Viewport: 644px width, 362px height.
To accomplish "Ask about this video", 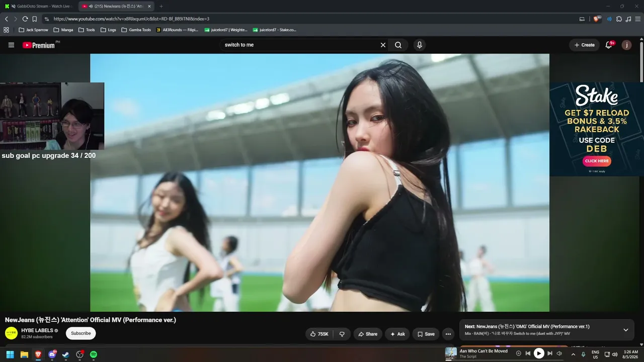I will click(397, 334).
